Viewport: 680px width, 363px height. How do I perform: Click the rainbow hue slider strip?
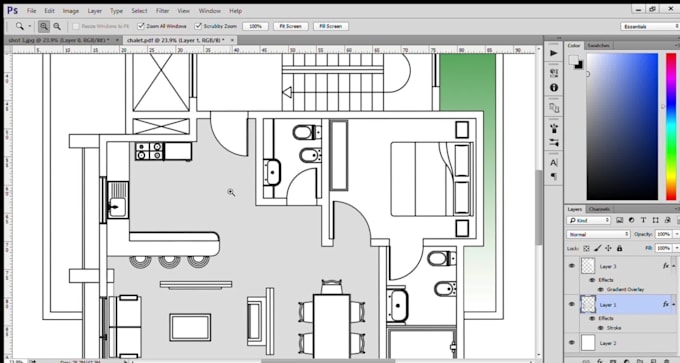pyautogui.click(x=671, y=126)
